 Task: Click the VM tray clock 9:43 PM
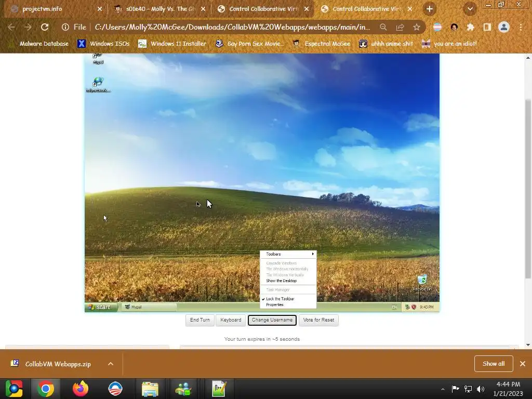click(x=427, y=307)
